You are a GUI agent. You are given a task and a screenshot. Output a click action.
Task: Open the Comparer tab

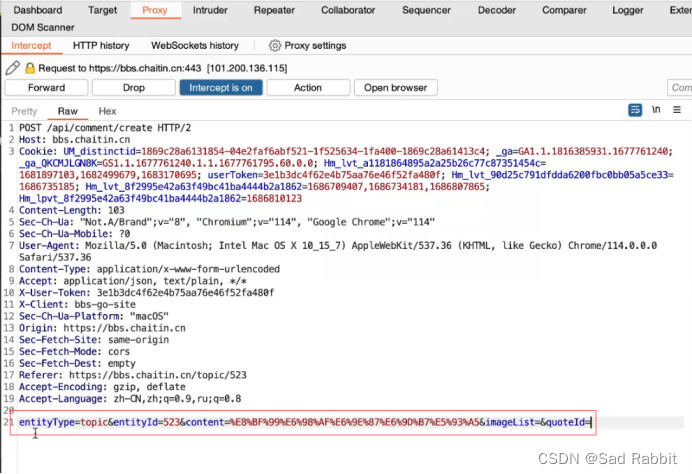[564, 10]
